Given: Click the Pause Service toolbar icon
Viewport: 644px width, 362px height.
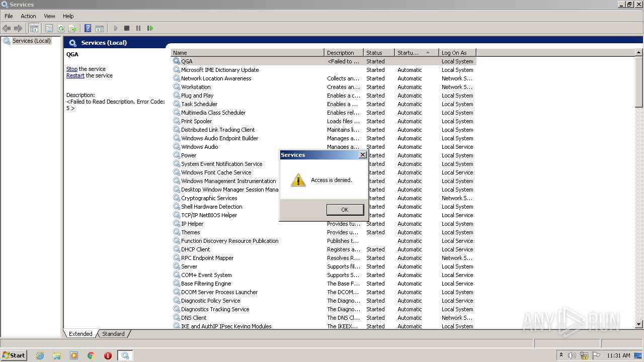Looking at the screenshot, I should tap(138, 28).
